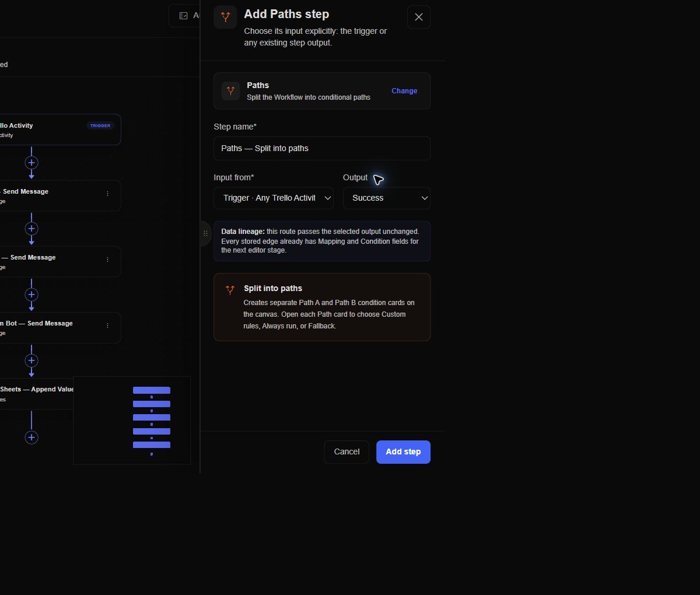
Task: Click the Split into paths info icon
Action: (x=230, y=290)
